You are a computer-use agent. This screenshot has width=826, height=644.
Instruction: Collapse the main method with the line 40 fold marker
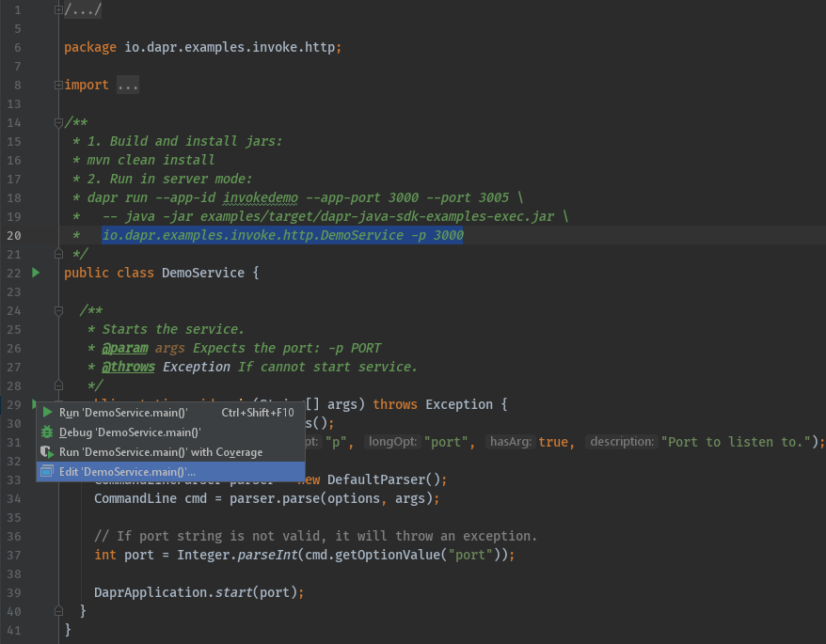pyautogui.click(x=57, y=611)
